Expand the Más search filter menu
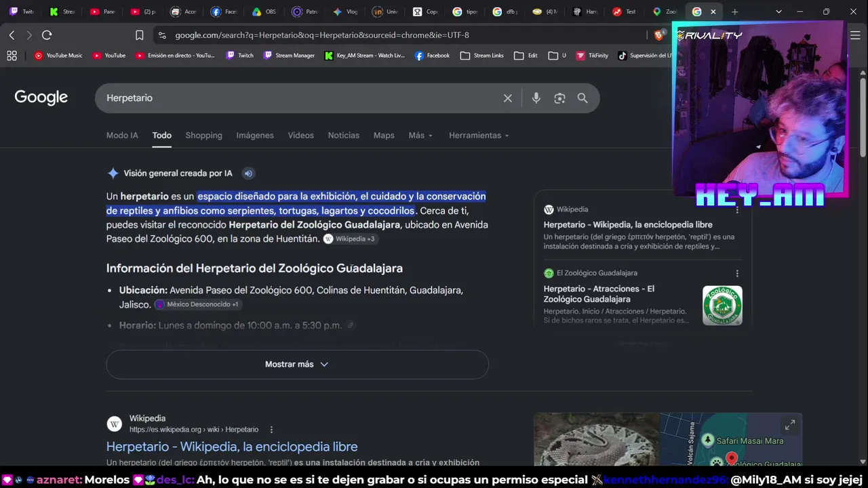Screen dimensions: 868x488 point(420,136)
